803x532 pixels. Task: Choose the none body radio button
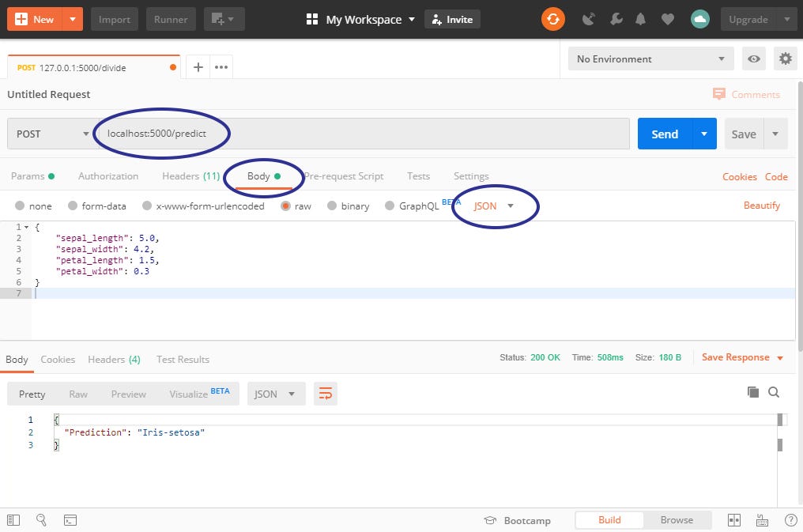[33, 206]
